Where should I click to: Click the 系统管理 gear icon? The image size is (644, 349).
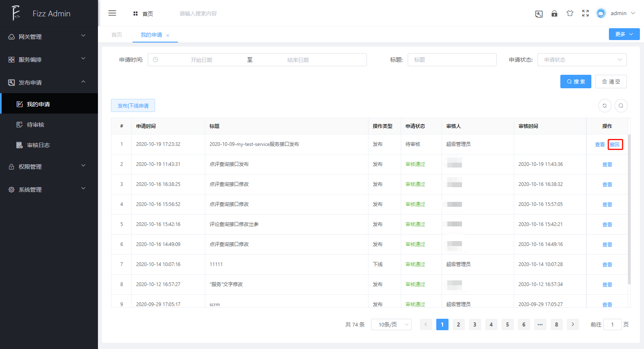(11, 190)
